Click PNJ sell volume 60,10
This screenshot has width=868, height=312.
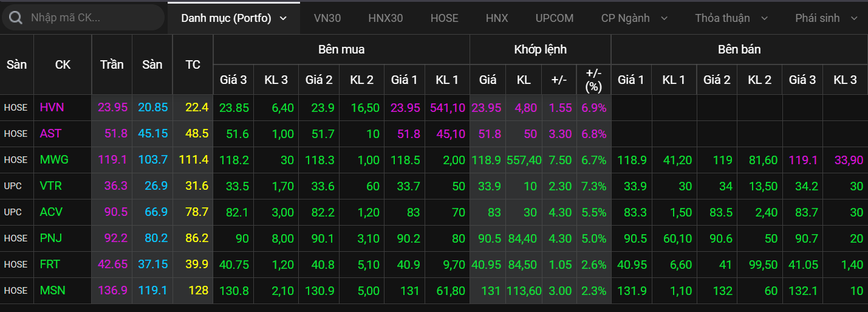pyautogui.click(x=677, y=238)
